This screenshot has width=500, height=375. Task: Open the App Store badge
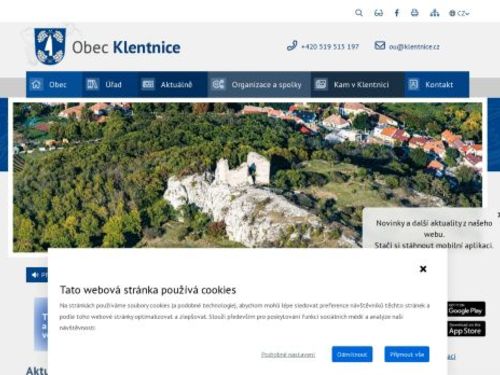[x=466, y=329]
